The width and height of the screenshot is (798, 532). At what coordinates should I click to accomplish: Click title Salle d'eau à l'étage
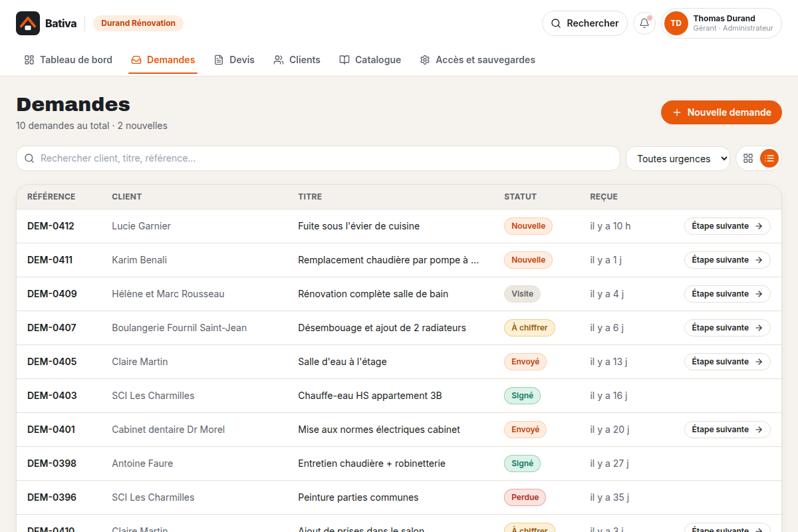[x=342, y=362]
